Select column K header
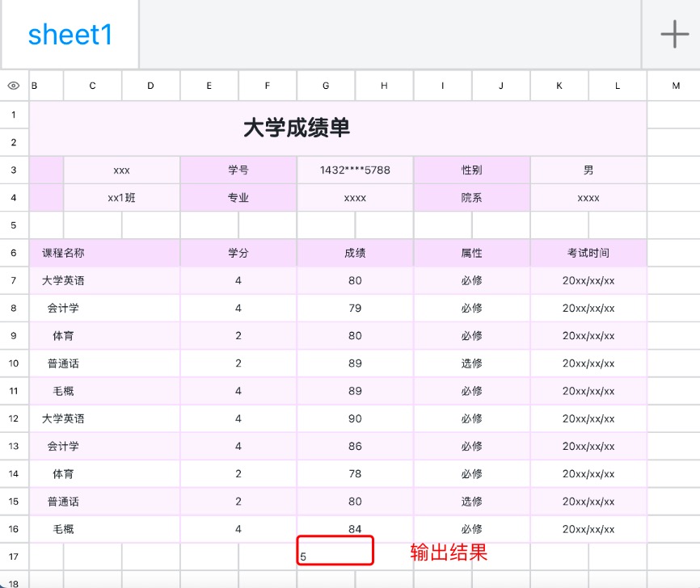Viewport: 700px width, 588px height. 559,86
